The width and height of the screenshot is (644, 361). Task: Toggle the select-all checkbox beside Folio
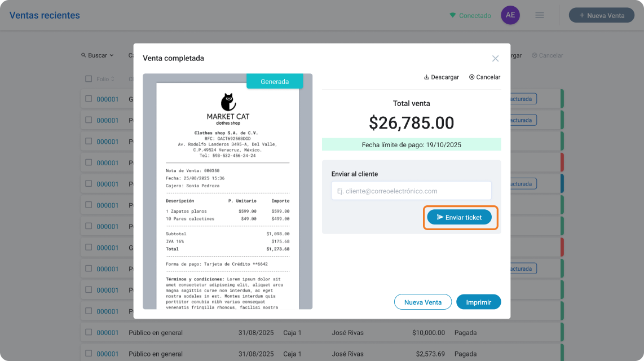tap(89, 79)
